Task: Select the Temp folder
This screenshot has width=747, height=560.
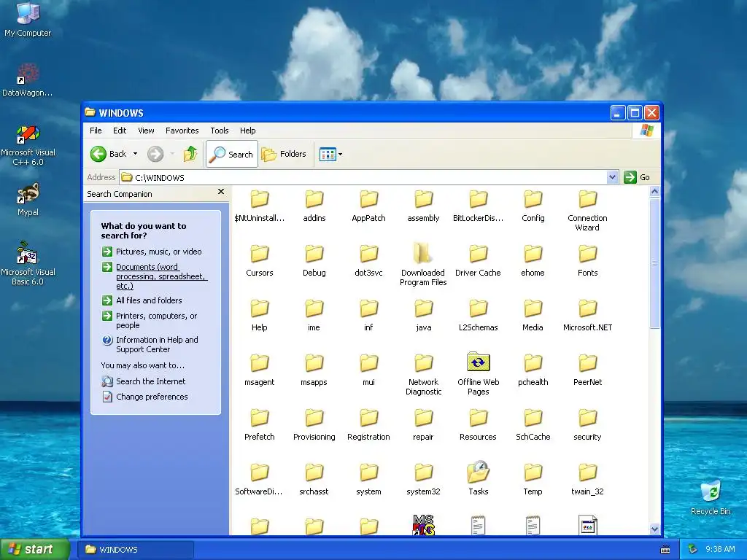Action: pyautogui.click(x=533, y=479)
